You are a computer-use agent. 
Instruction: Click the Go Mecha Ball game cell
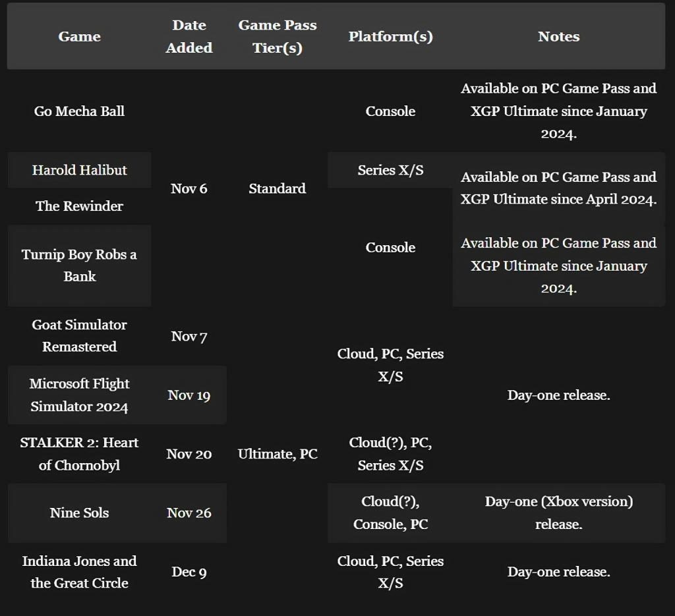[x=79, y=111]
